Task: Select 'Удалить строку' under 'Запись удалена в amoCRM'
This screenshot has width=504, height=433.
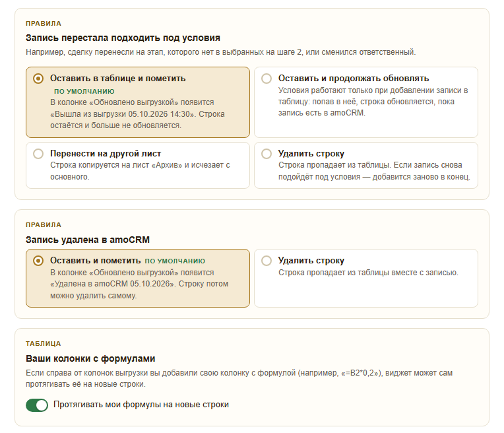Action: tap(266, 261)
